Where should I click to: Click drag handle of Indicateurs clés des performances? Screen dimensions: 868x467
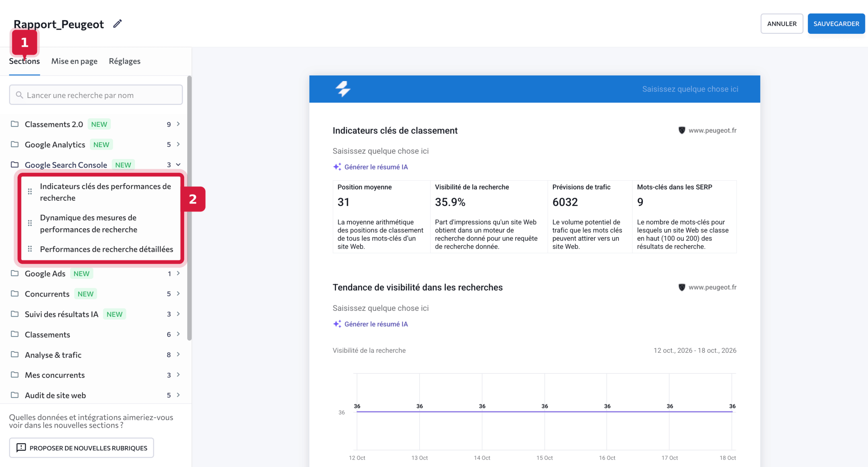tap(30, 191)
